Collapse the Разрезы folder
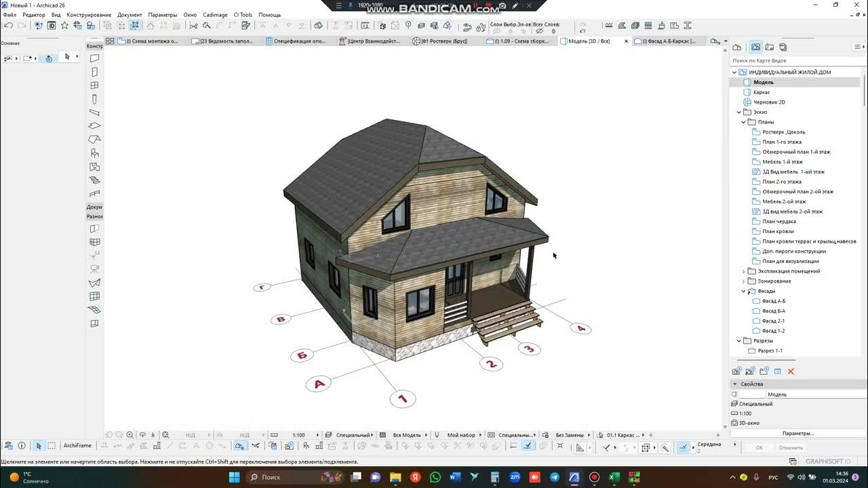This screenshot has width=868, height=488. coord(739,341)
